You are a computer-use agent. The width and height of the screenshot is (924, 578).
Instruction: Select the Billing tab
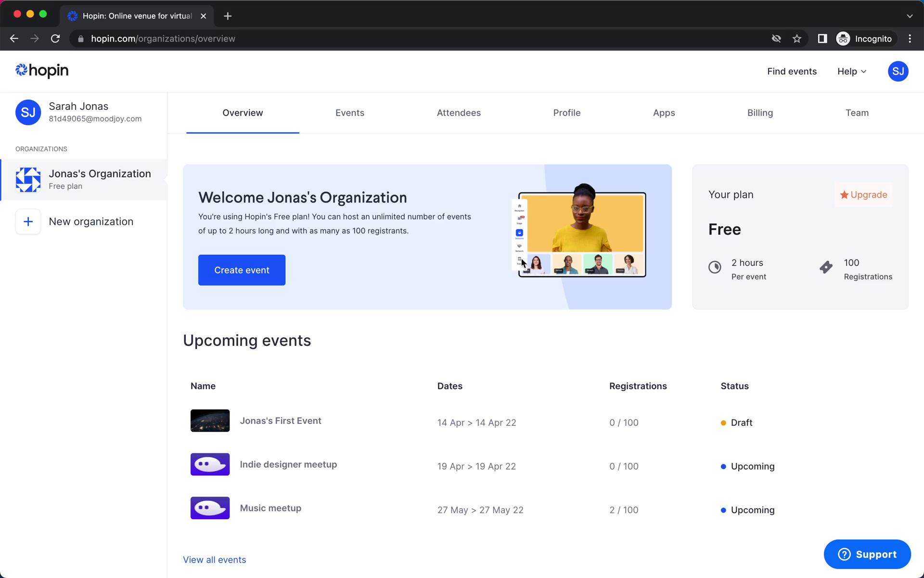[760, 113]
